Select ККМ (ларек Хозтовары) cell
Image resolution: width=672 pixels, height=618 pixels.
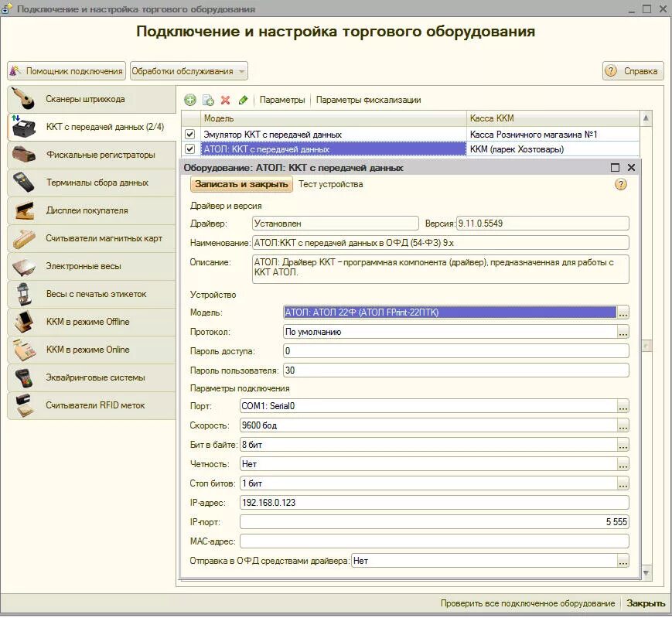[553, 149]
